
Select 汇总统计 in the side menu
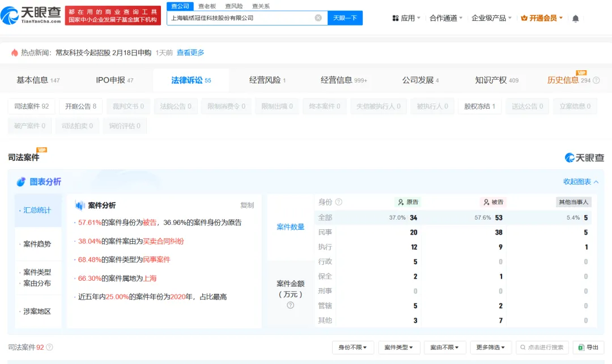(38, 211)
